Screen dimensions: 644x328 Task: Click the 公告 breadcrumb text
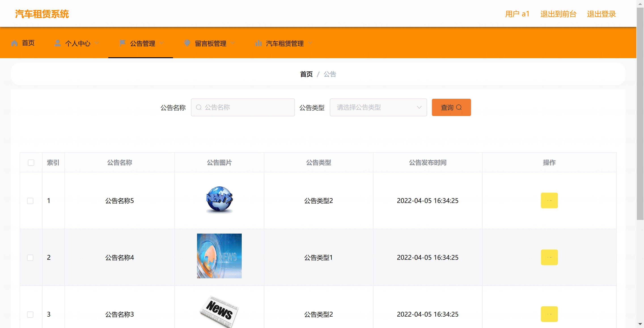click(330, 74)
